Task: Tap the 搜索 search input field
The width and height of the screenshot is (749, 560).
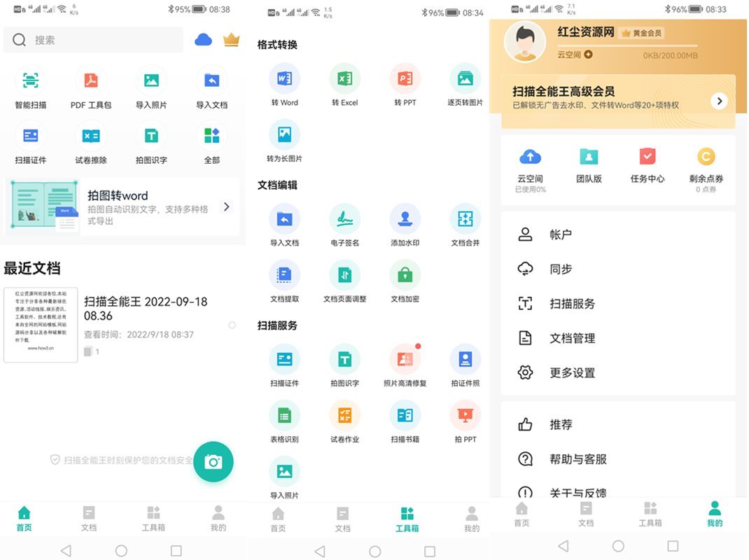Action: [93, 40]
